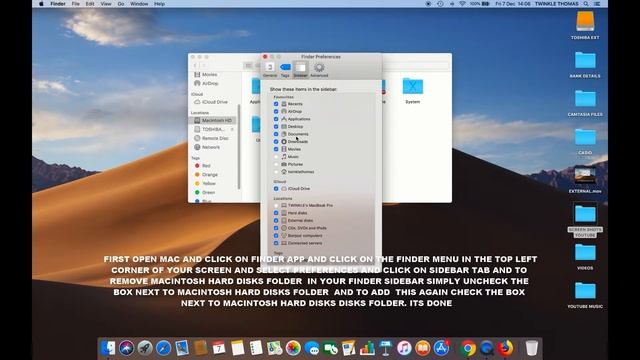Viewport: 640px width, 360px height.
Task: Select the YOUTUBE MUSIC desktop folder
Action: pyautogui.click(x=585, y=295)
